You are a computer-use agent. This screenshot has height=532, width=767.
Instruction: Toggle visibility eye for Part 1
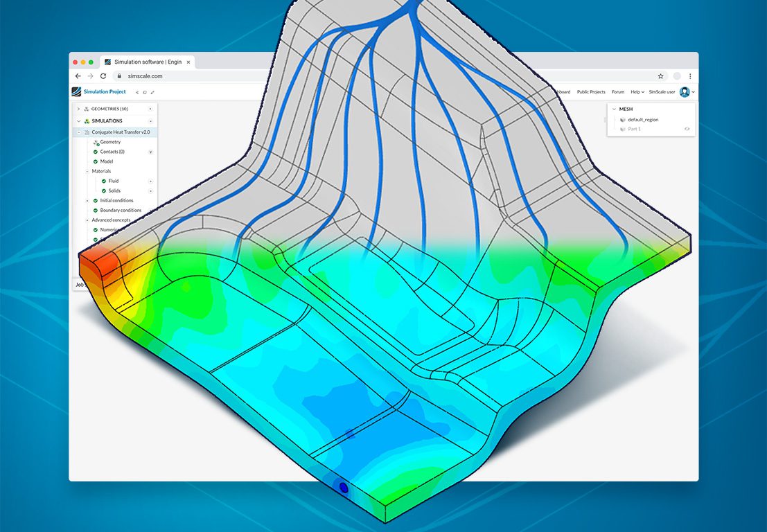(687, 129)
